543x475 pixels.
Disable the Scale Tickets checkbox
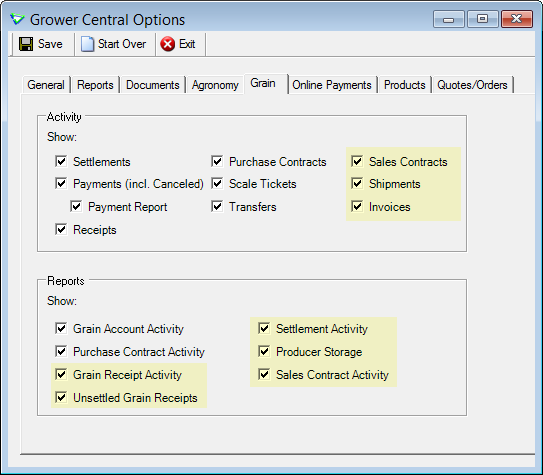(x=217, y=183)
